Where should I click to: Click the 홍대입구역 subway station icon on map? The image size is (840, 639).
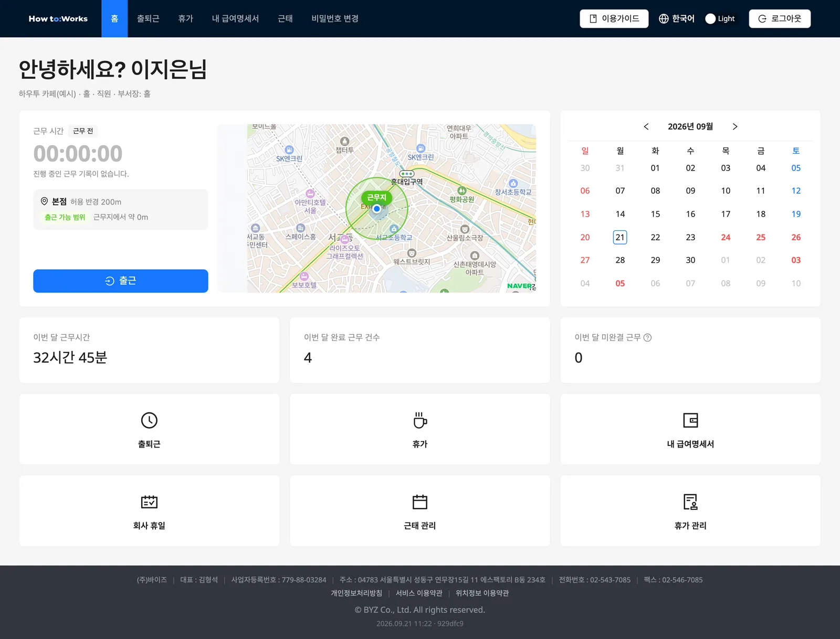[407, 174]
